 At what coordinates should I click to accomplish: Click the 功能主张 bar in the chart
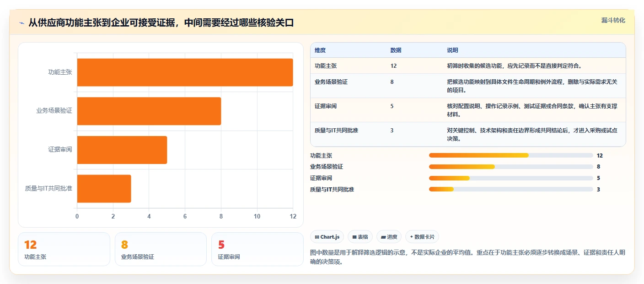(x=185, y=72)
